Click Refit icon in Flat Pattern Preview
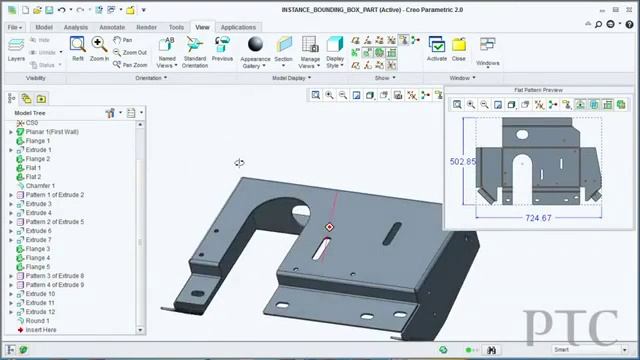640x360 pixels. point(457,104)
